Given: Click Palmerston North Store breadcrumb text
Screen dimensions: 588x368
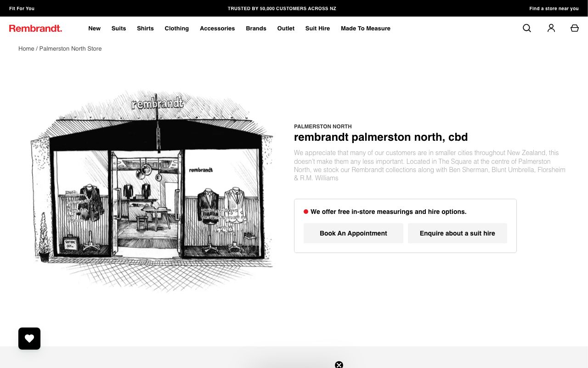Looking at the screenshot, I should (70, 48).
